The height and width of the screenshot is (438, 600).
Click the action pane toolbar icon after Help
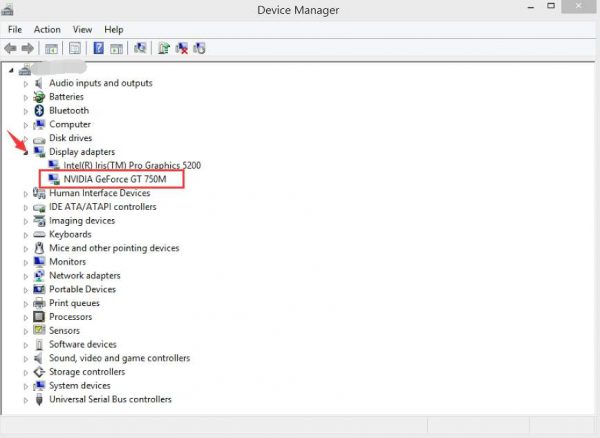pyautogui.click(x=116, y=49)
